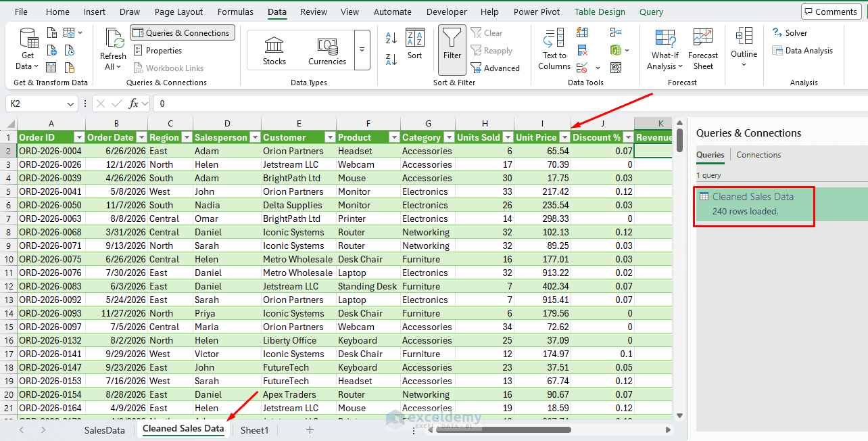Click the vertical scrollbar thumb
868x441 pixels.
click(679, 140)
